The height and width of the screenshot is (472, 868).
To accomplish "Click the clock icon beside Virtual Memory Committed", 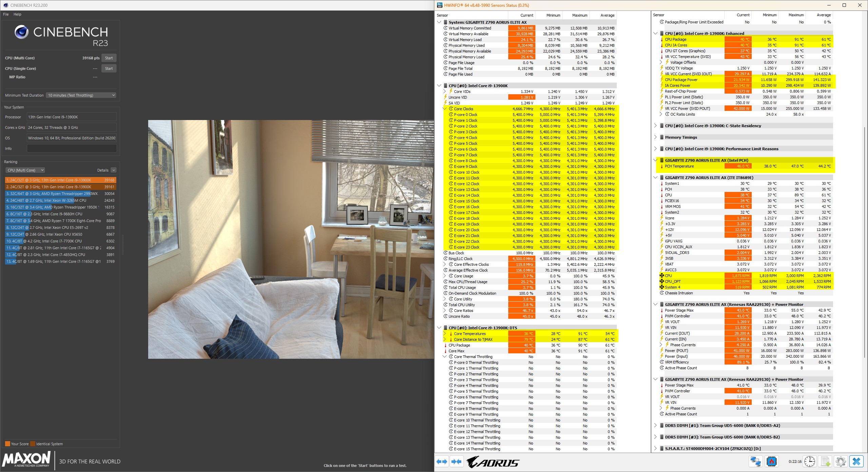I will click(x=446, y=28).
